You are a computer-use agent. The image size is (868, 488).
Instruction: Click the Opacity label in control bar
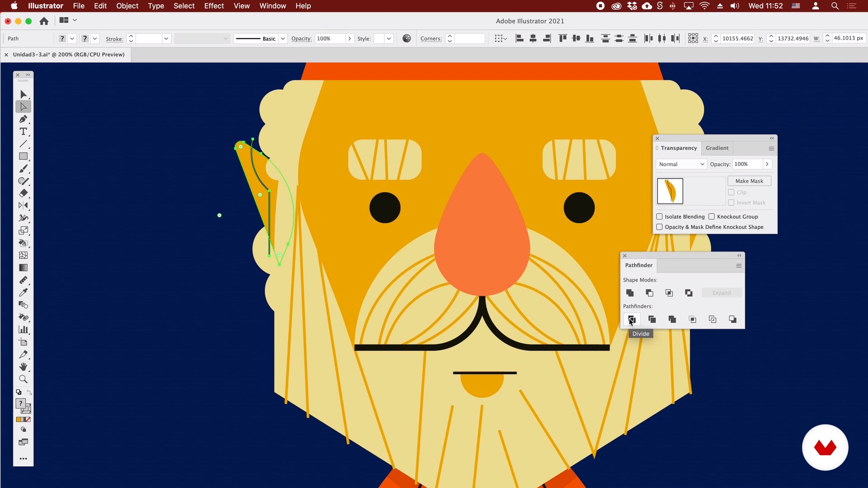click(302, 38)
